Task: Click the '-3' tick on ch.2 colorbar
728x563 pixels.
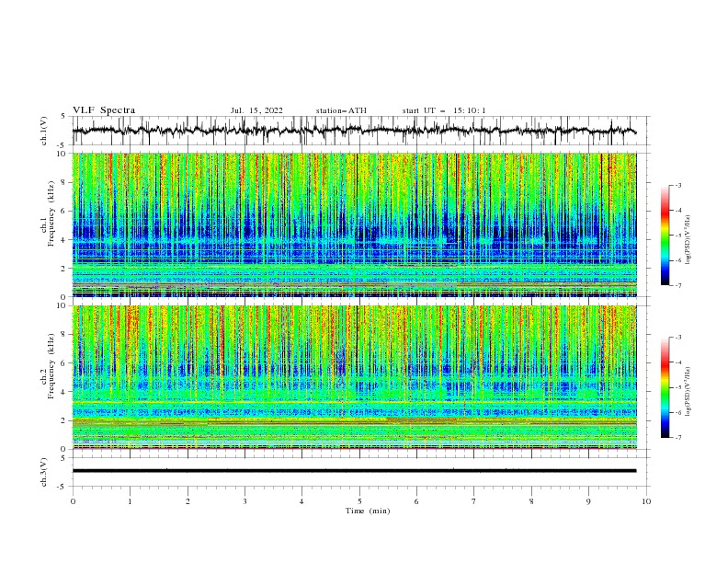Action: click(x=678, y=338)
